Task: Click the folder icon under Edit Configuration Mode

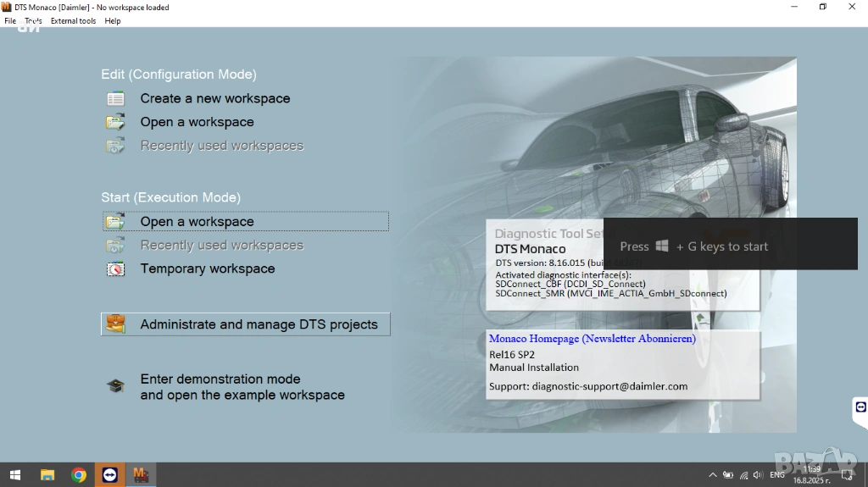Action: coord(115,123)
